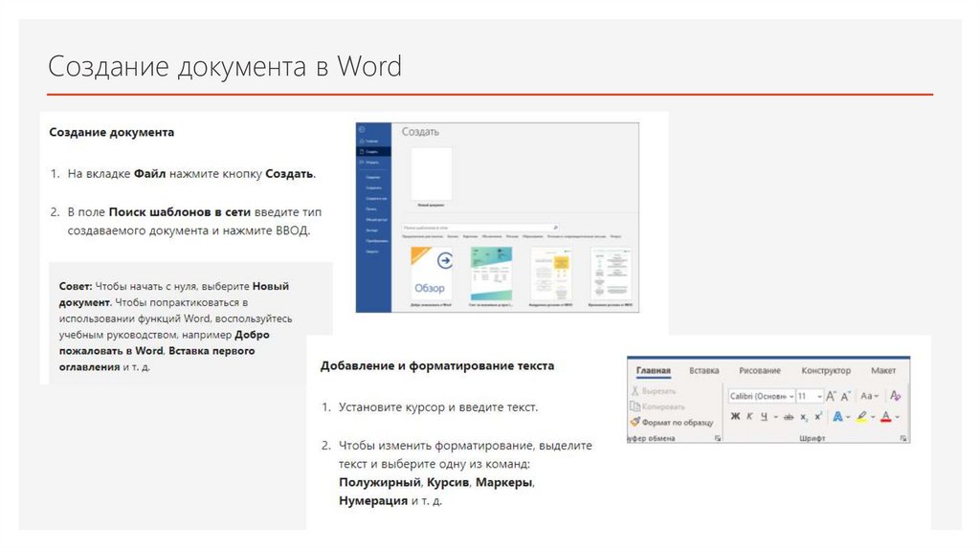Click the online template search field

pyautogui.click(x=480, y=228)
